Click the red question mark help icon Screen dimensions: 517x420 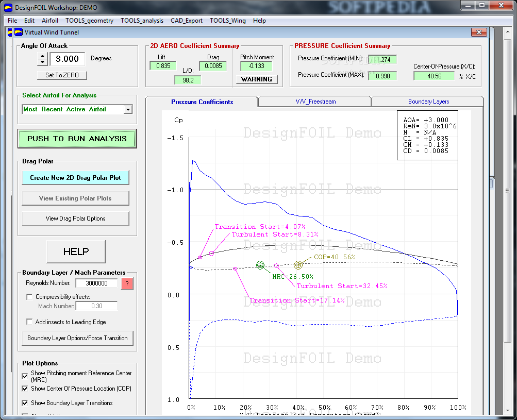[x=127, y=283]
